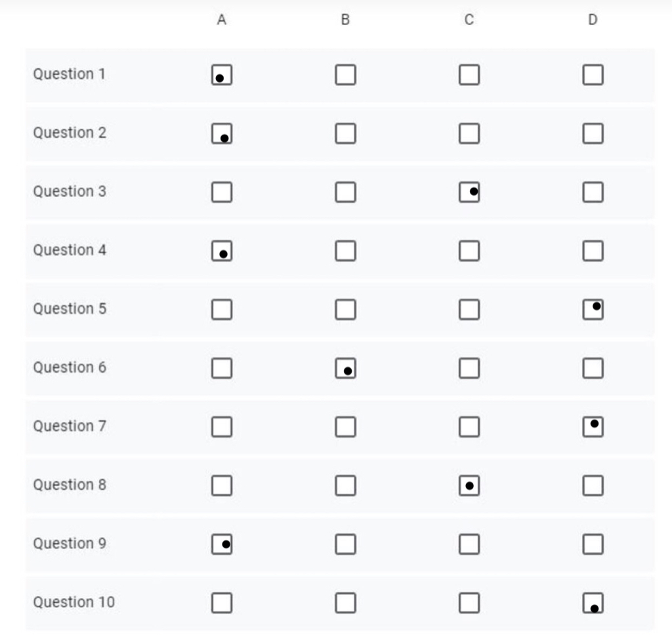Uncheck option C for Question 8
The image size is (672, 635).
(469, 486)
